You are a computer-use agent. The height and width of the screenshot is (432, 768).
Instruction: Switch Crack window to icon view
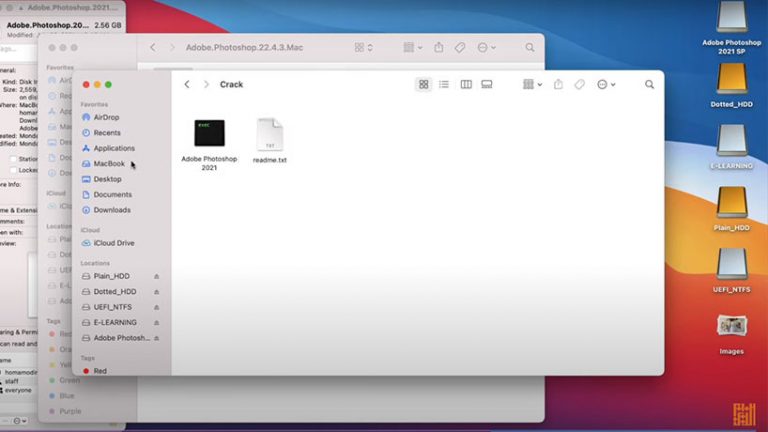(424, 84)
